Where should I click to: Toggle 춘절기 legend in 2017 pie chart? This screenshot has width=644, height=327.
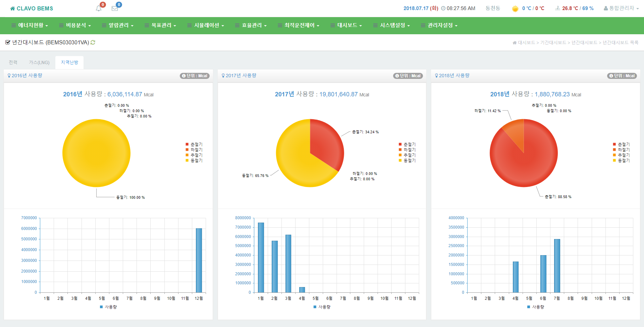(x=407, y=144)
